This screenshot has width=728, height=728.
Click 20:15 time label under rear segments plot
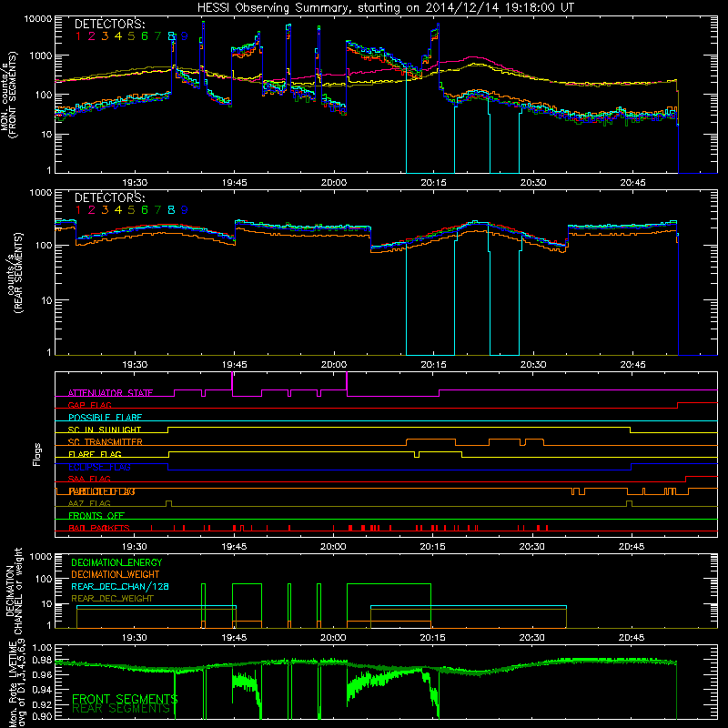(x=433, y=365)
